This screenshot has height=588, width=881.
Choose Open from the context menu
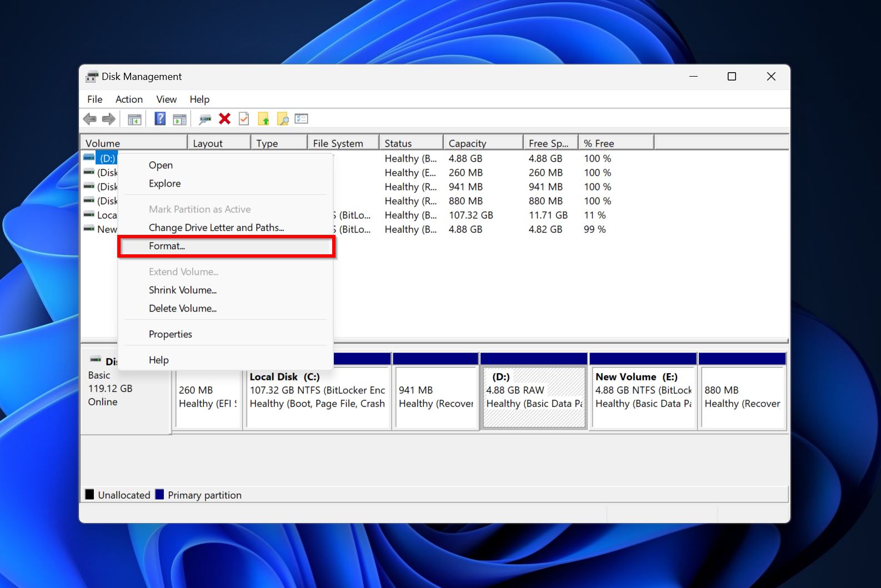click(226, 165)
